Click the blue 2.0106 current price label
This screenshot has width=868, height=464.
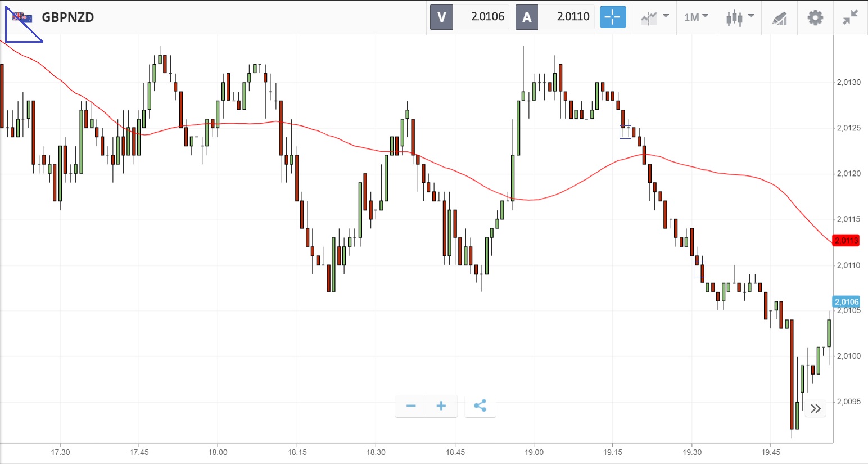tap(846, 302)
